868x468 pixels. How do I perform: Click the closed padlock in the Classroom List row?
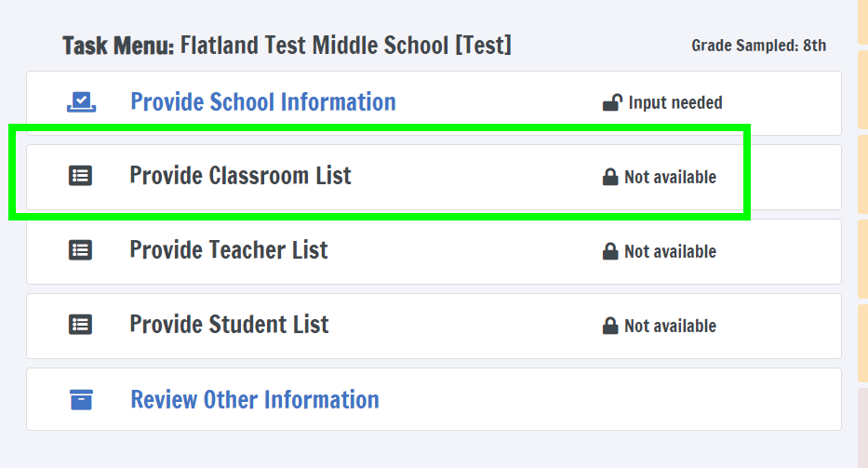610,177
